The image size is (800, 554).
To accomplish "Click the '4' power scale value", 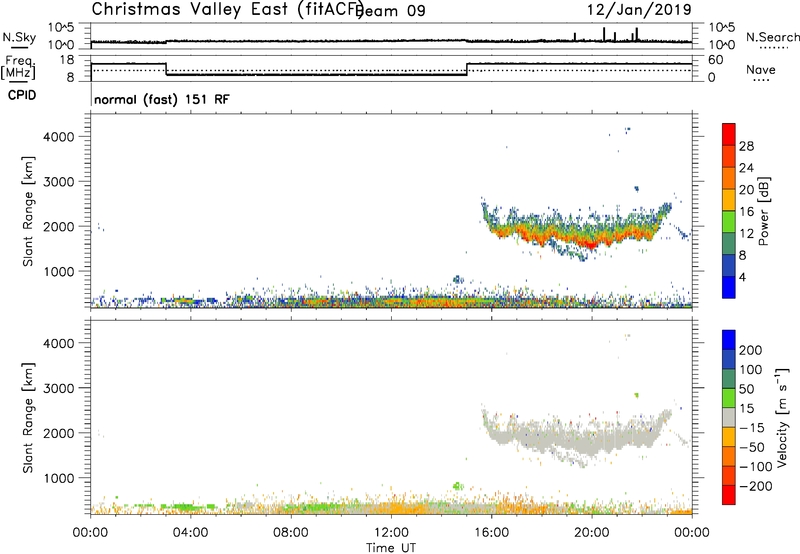I will coord(742,277).
